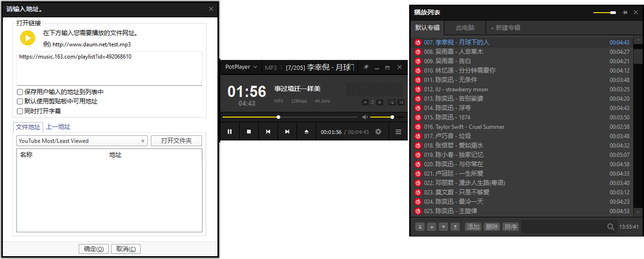Click NetEase icon beside 015. 陈奕迅 - 1874
644x259 pixels.
click(418, 117)
